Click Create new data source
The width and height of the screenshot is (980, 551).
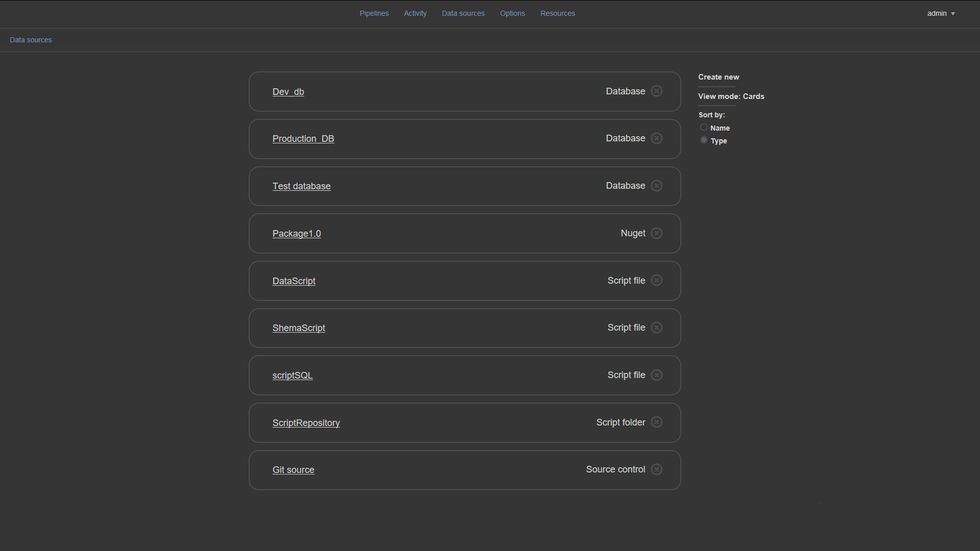[719, 77]
